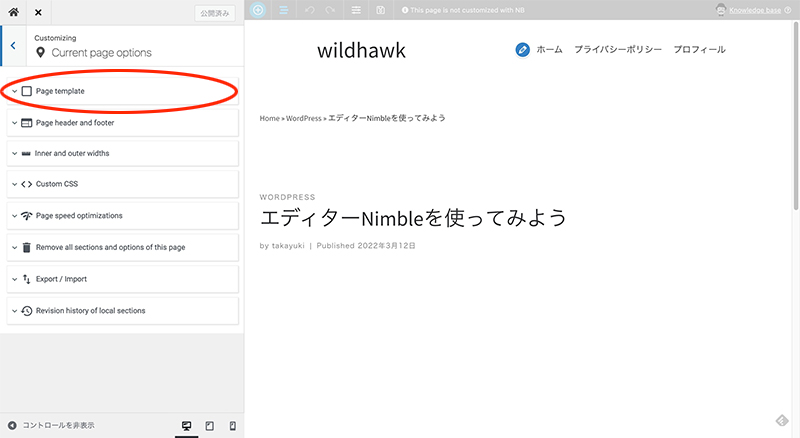This screenshot has height=438, width=800.
Task: Click the undo arrow in Nimble toolbar
Action: [309, 10]
